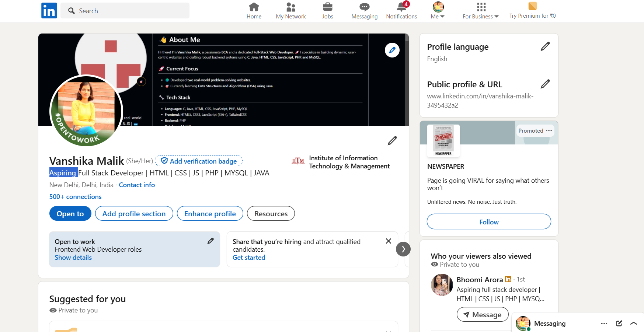Open Messaging from the top navigation
The height and width of the screenshot is (332, 644).
coord(365,11)
